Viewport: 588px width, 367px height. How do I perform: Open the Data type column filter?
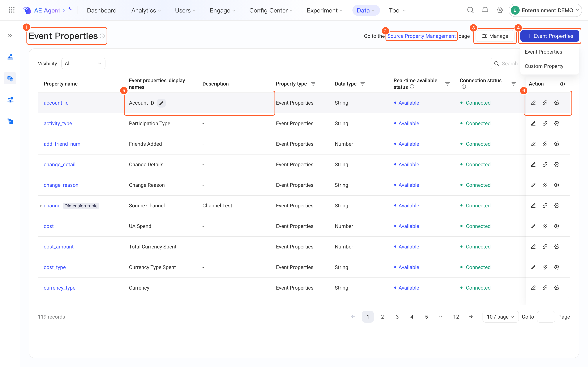tap(363, 84)
